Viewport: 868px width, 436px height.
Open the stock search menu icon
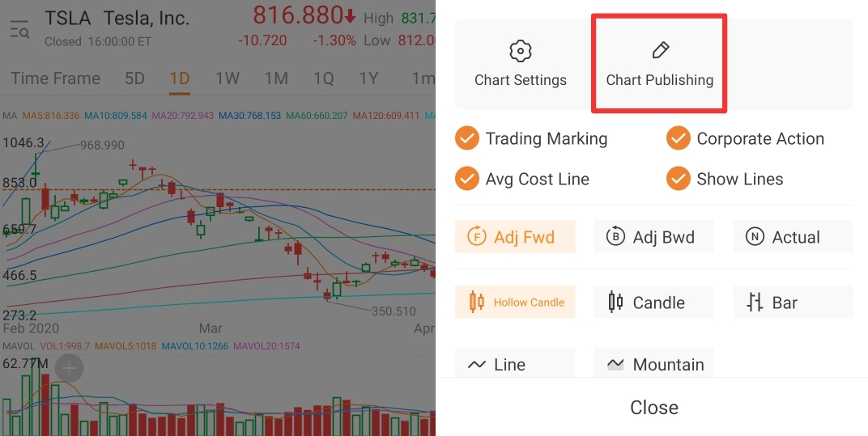19,31
